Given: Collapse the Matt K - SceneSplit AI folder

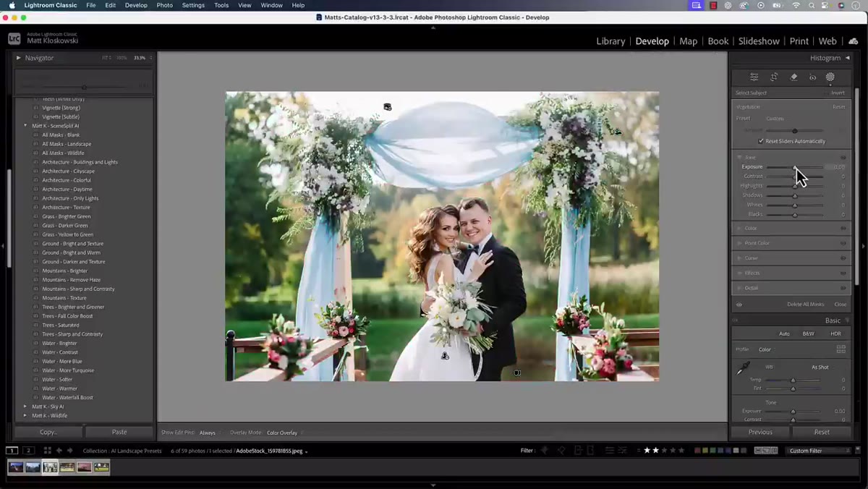Looking at the screenshot, I should [25, 126].
